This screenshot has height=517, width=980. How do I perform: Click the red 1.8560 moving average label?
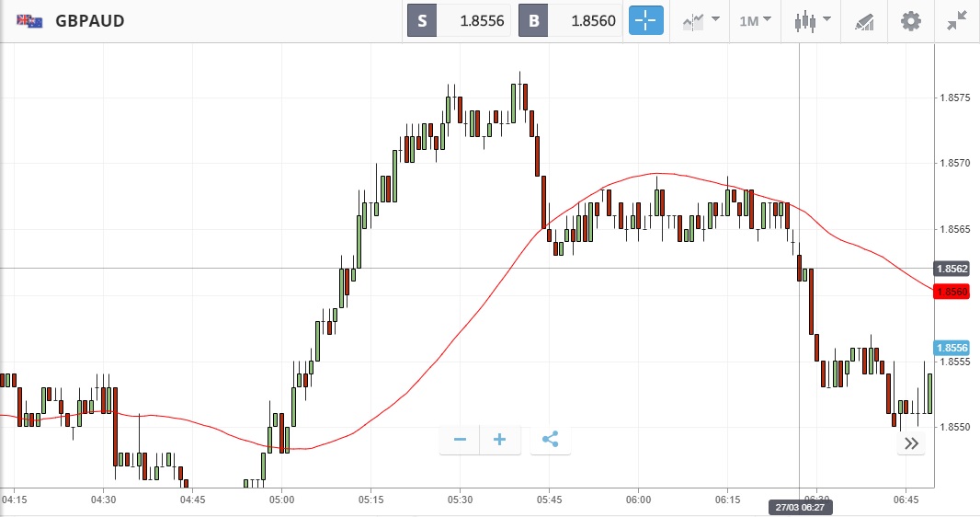pyautogui.click(x=952, y=292)
